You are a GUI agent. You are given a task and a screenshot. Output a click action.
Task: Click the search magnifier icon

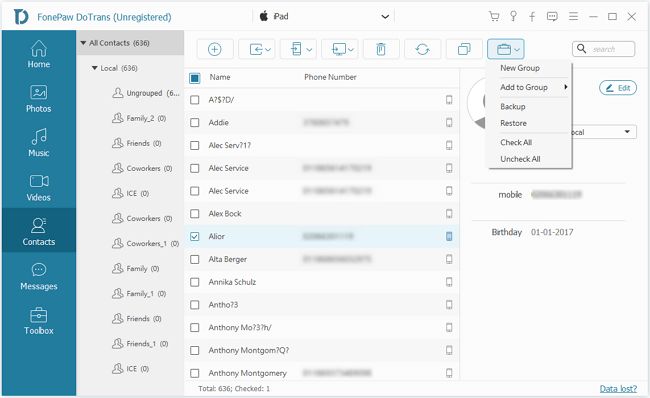tap(582, 49)
